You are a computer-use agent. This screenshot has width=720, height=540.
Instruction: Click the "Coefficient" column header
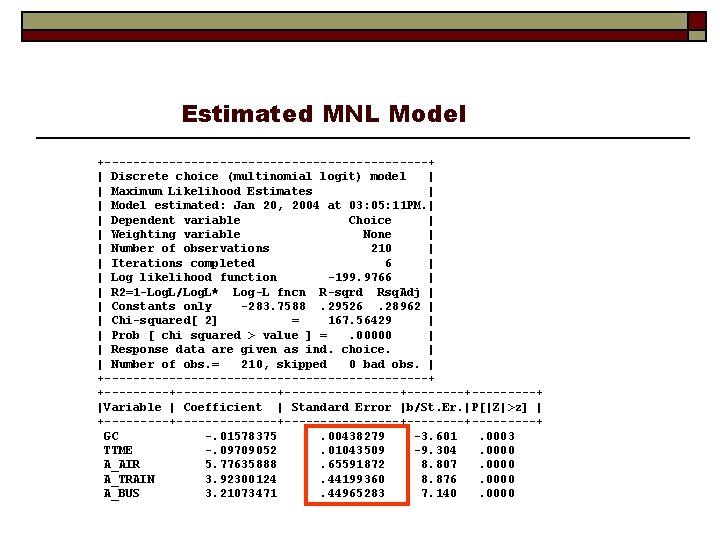pyautogui.click(x=223, y=407)
